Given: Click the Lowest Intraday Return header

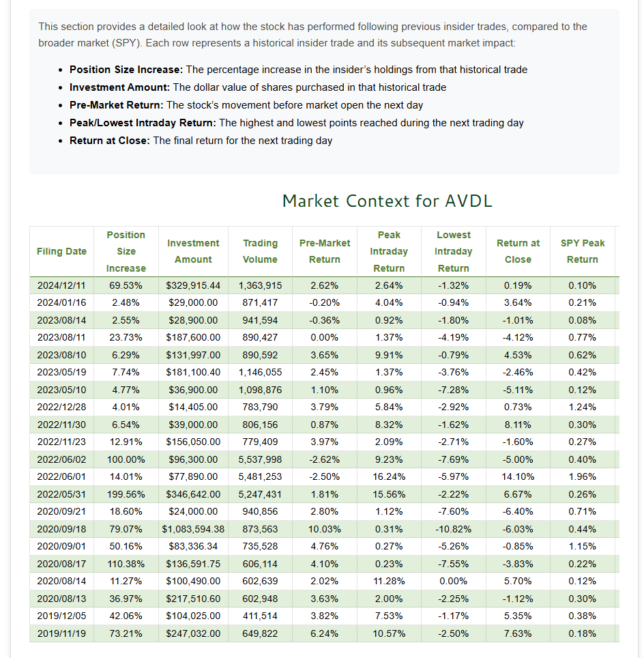Looking at the screenshot, I should (x=453, y=251).
